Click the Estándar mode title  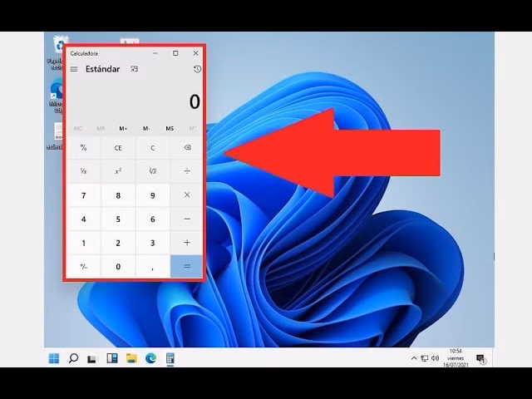click(x=103, y=69)
